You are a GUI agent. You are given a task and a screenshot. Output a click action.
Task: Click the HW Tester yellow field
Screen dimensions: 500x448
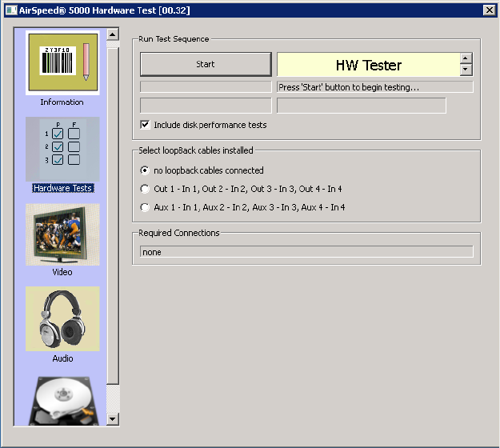pyautogui.click(x=368, y=65)
